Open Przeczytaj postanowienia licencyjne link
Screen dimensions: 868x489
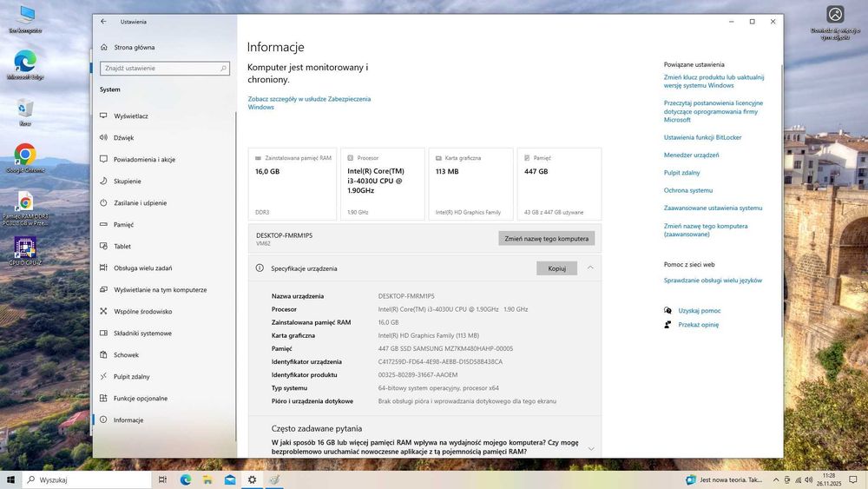[713, 111]
